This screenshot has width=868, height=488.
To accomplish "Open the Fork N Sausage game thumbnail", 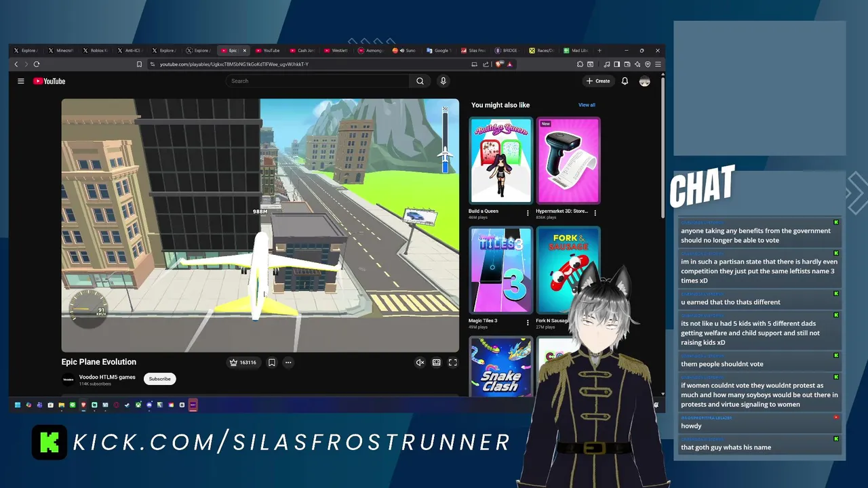I will 568,270.
